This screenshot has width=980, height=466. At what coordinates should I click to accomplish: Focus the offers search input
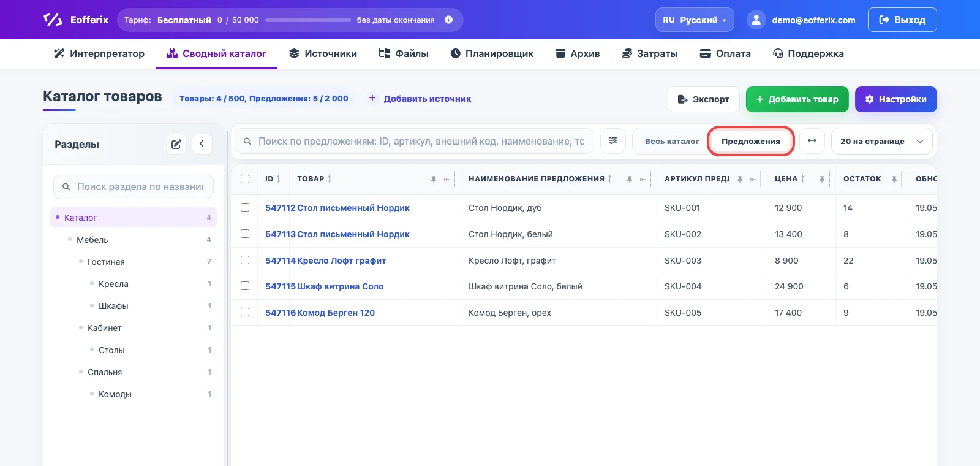click(x=414, y=141)
